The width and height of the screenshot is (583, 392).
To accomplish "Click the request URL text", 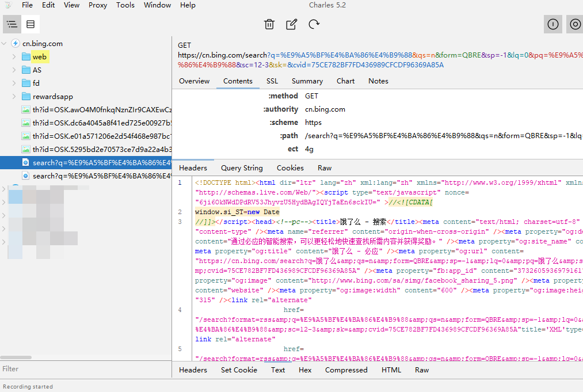I will (380, 60).
